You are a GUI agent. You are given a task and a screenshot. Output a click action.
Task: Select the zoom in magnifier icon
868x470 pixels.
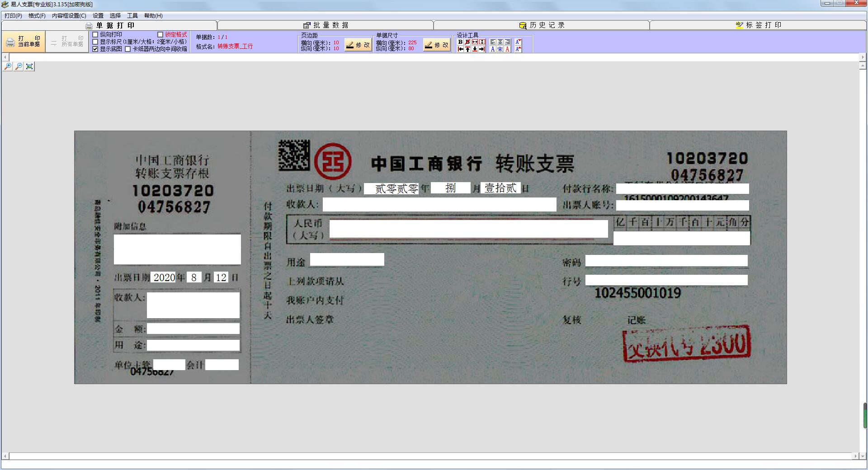point(8,66)
